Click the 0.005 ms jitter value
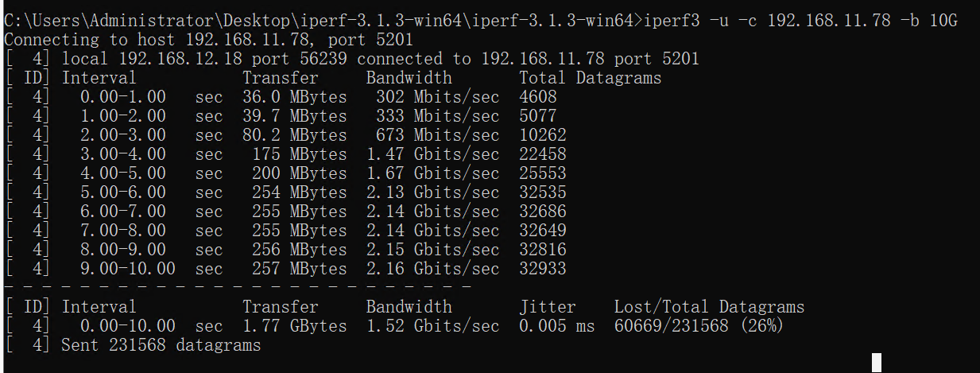 click(557, 326)
